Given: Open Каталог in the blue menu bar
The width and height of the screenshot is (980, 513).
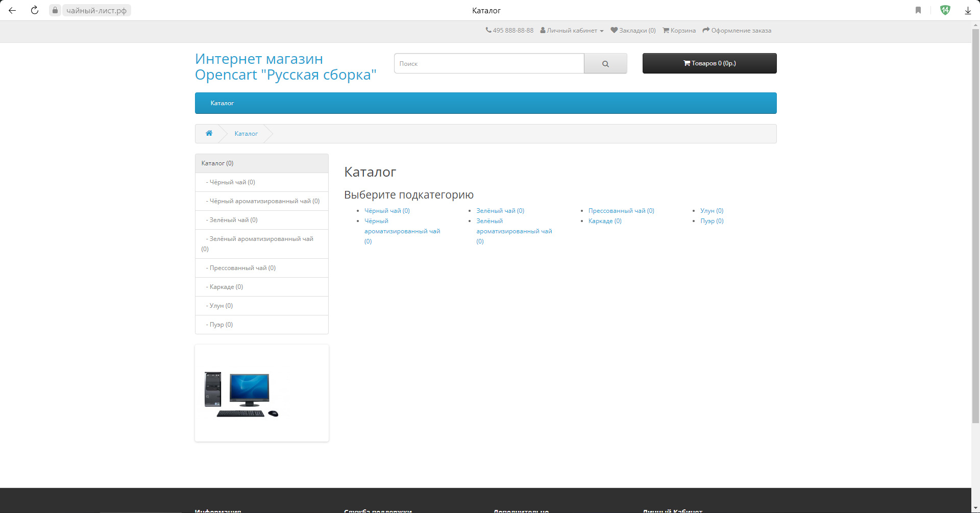Looking at the screenshot, I should click(x=222, y=103).
